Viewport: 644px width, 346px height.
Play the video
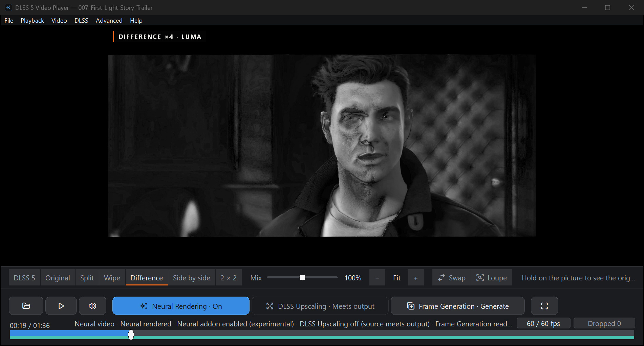61,306
